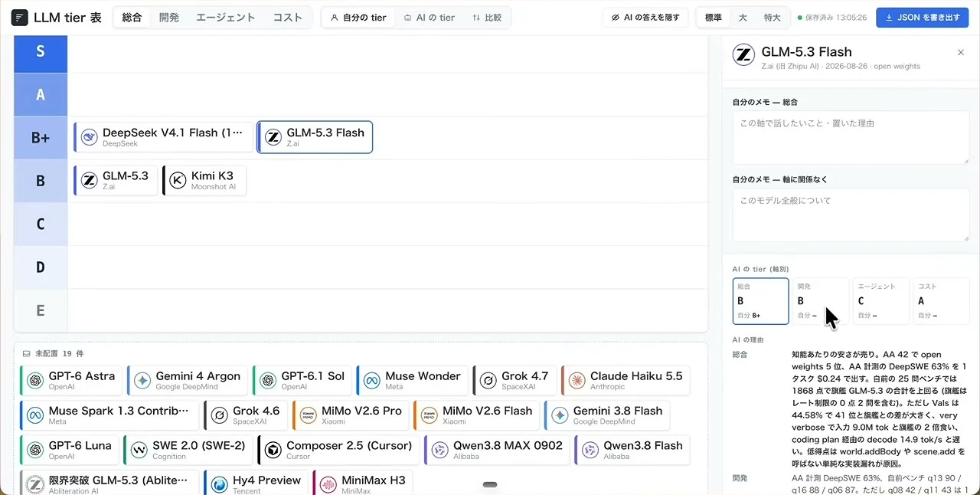Image resolution: width=980 pixels, height=495 pixels.
Task: Click the MiMo V2.6 Pro Xiaomi icon
Action: (308, 415)
